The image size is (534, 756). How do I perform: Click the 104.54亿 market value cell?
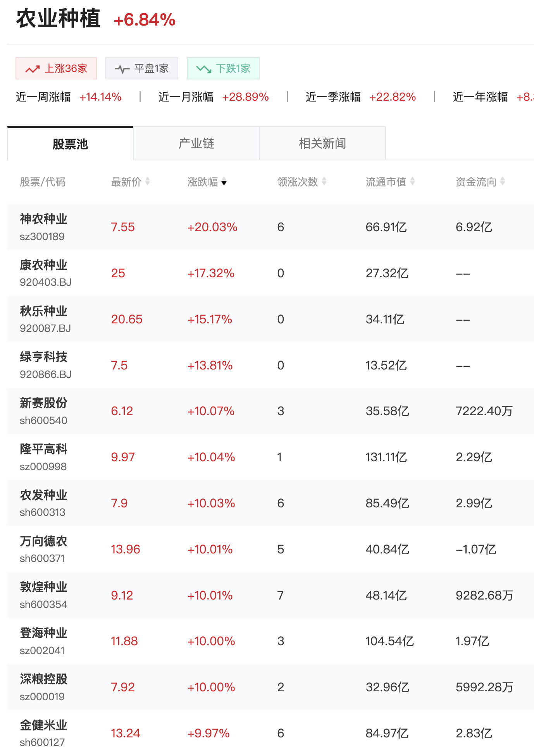pos(390,641)
